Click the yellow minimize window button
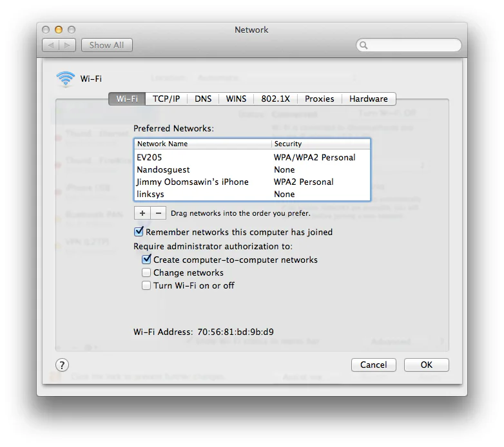Screen dimensions: 504x447 [59, 30]
